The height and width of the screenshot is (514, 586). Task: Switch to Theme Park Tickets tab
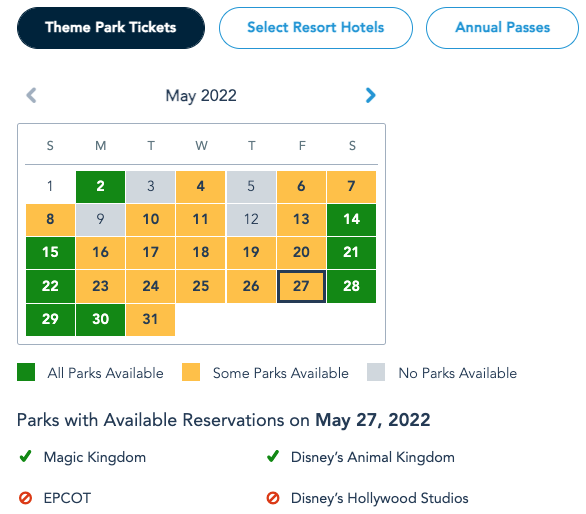pos(111,28)
